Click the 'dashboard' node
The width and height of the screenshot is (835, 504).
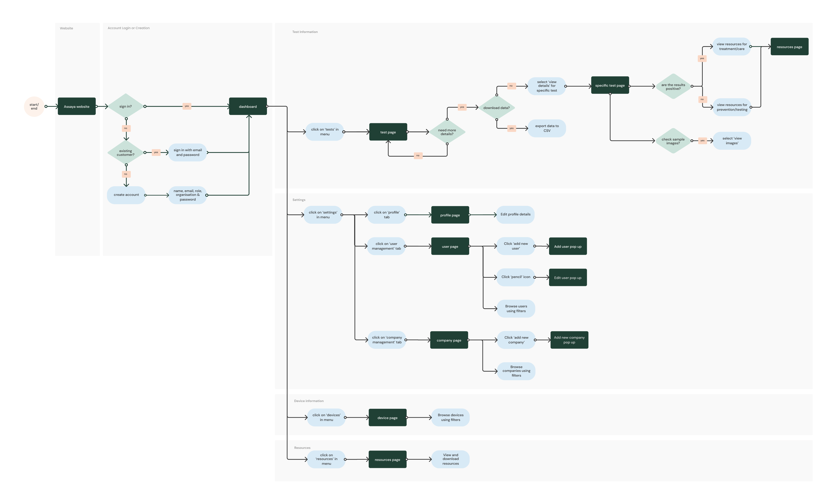[x=248, y=106]
